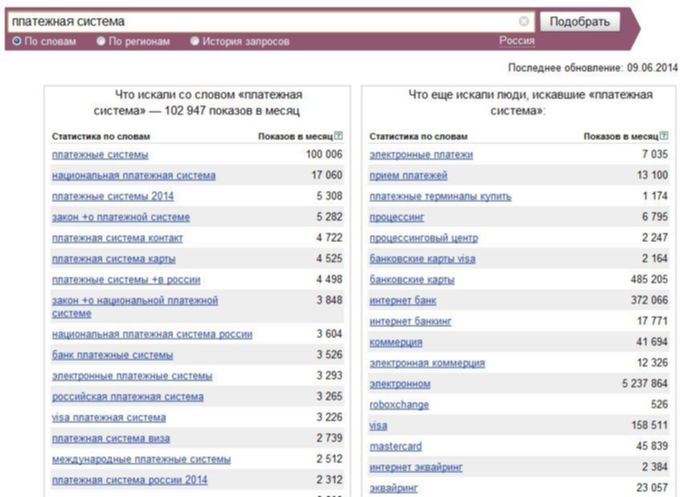The height and width of the screenshot is (497, 688).
Task: Open 'visa платежная система' link
Action: tap(109, 418)
